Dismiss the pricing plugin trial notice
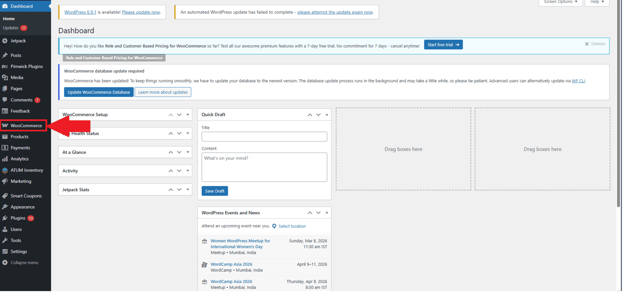The width and height of the screenshot is (644, 308). point(595,44)
